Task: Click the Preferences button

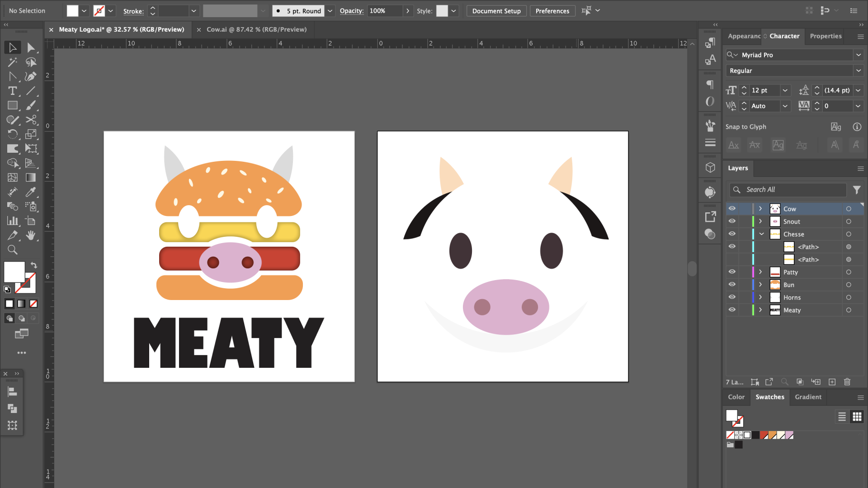Action: pyautogui.click(x=552, y=11)
